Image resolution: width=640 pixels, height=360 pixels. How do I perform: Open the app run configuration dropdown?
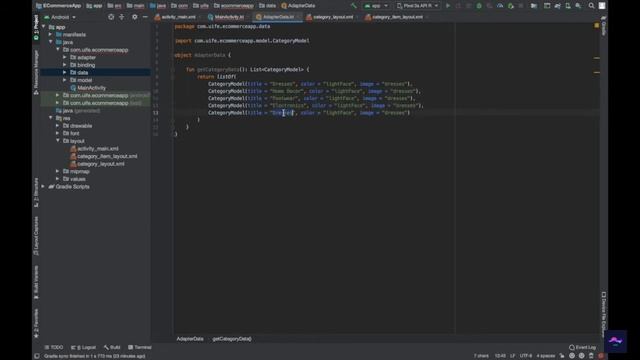coord(376,6)
